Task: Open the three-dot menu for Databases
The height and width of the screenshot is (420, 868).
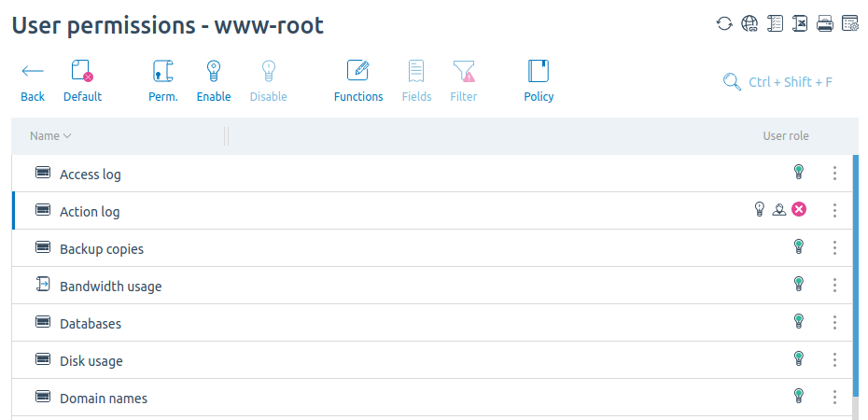Action: (834, 322)
